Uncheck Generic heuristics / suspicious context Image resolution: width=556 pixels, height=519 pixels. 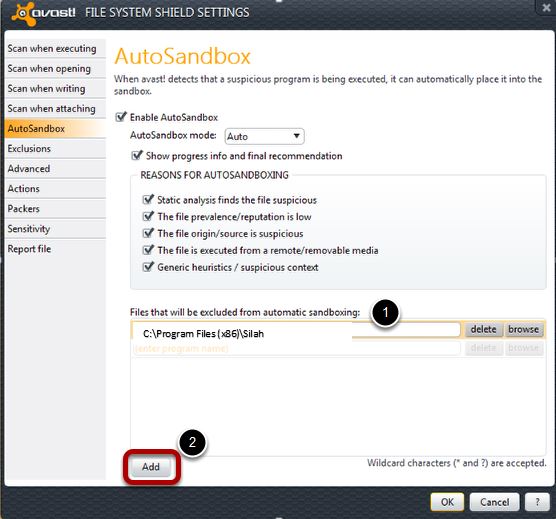[148, 267]
